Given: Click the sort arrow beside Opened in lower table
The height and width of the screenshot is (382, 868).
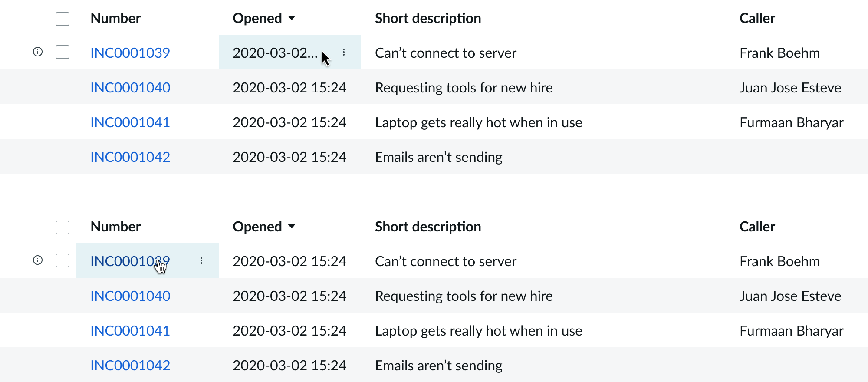Looking at the screenshot, I should (x=292, y=227).
